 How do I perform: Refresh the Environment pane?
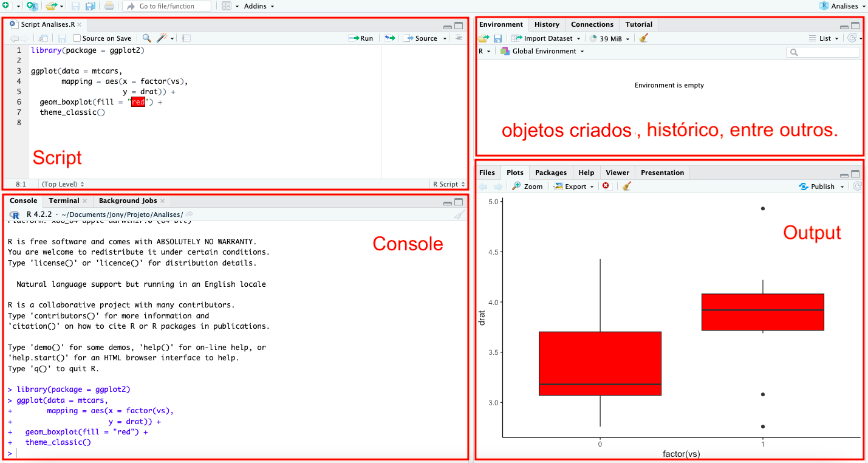click(852, 38)
